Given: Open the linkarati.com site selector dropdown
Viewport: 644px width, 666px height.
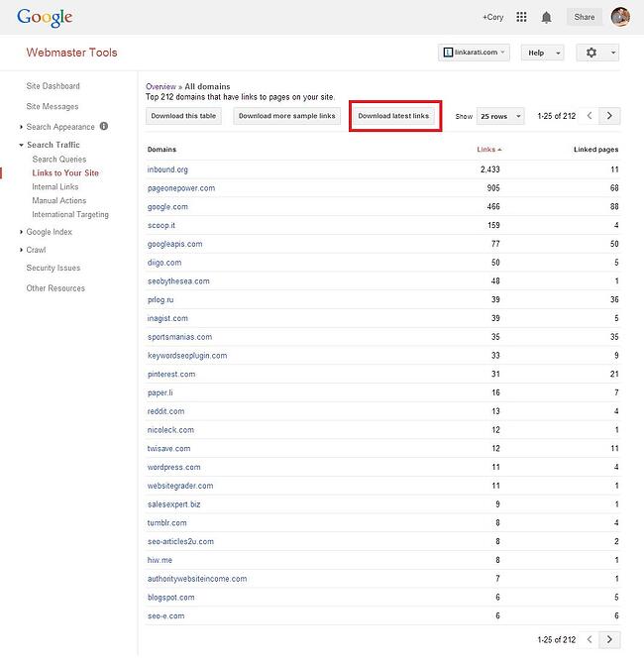Looking at the screenshot, I should click(474, 53).
